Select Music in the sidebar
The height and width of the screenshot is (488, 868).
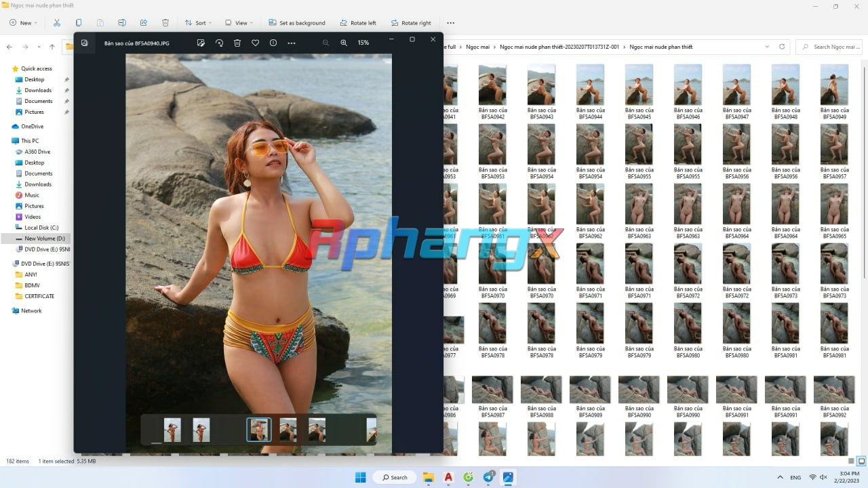tap(32, 195)
